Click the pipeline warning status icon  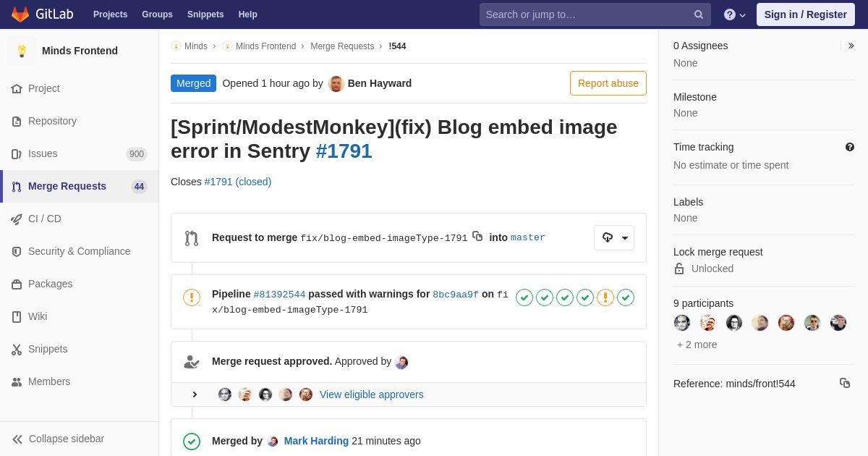coord(192,297)
